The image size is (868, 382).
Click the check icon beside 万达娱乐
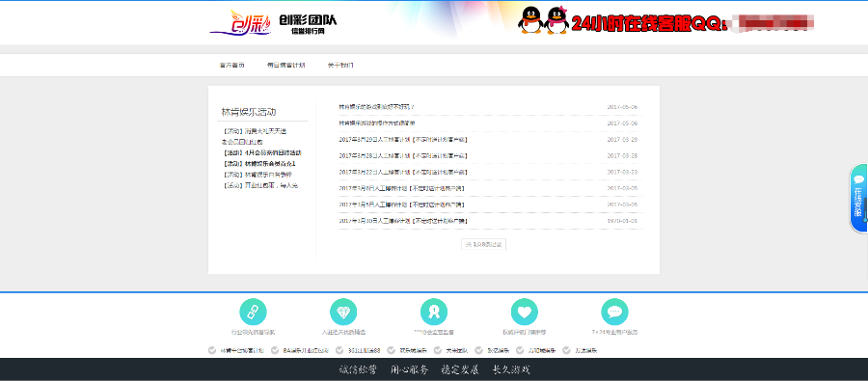click(x=566, y=350)
